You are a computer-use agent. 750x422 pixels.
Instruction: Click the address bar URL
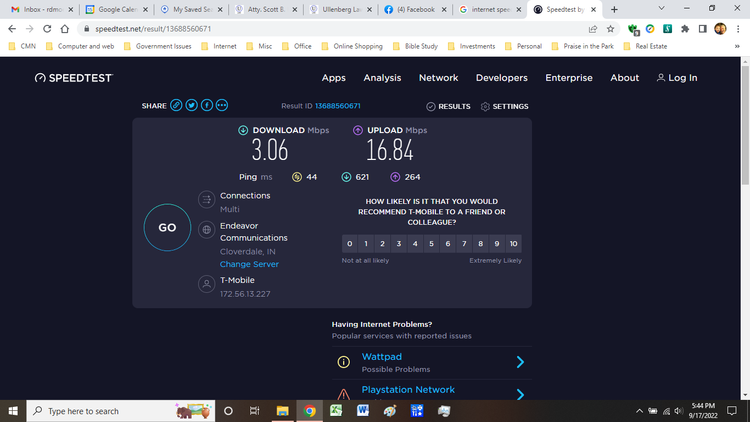click(153, 29)
